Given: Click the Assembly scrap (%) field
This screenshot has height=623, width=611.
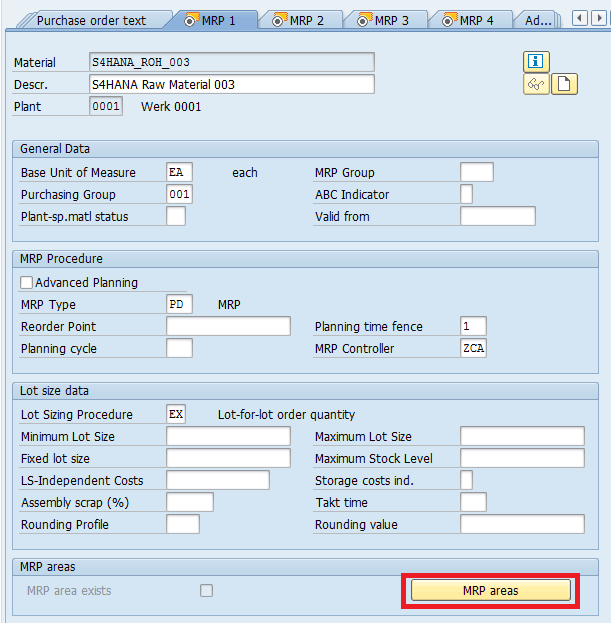Looking at the screenshot, I should coord(190,502).
